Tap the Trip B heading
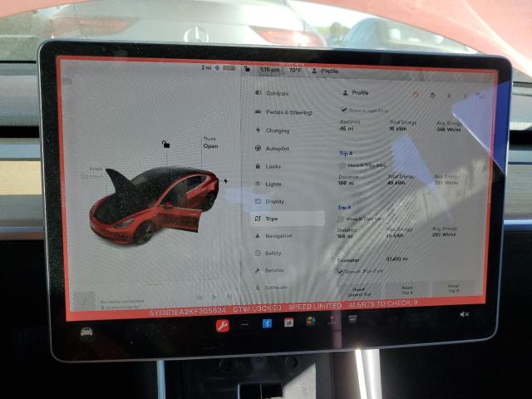Image resolution: width=532 pixels, height=399 pixels. click(x=344, y=207)
